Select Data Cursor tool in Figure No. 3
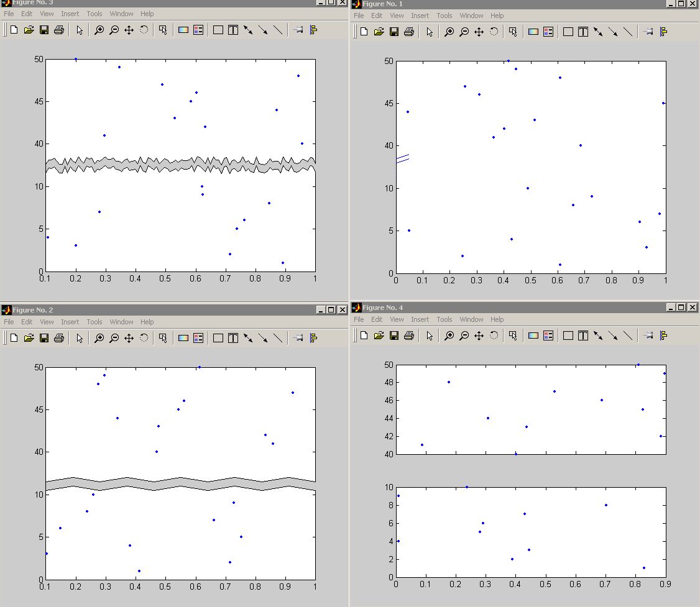Image resolution: width=700 pixels, height=607 pixels. [163, 30]
